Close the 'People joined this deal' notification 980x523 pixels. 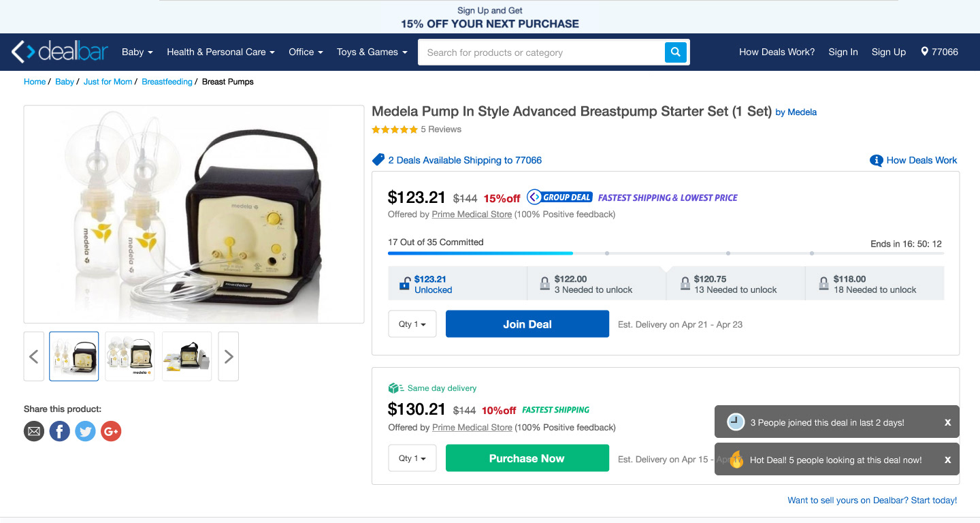pyautogui.click(x=947, y=422)
